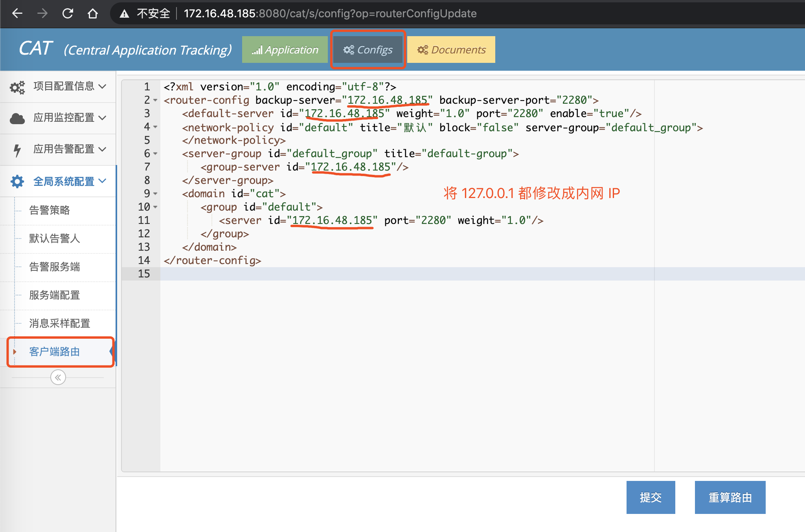Click the gears icon beside 项目配置信息

tap(17, 87)
